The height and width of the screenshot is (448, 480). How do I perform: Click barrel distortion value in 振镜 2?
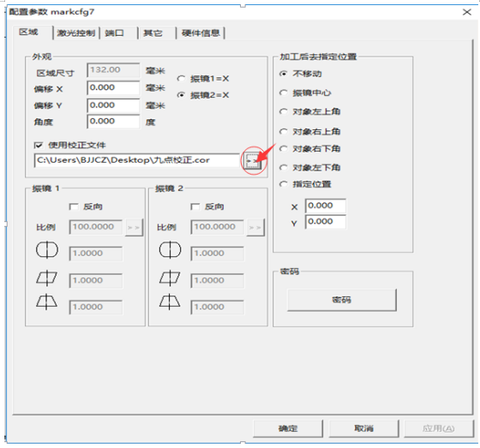click(x=217, y=254)
